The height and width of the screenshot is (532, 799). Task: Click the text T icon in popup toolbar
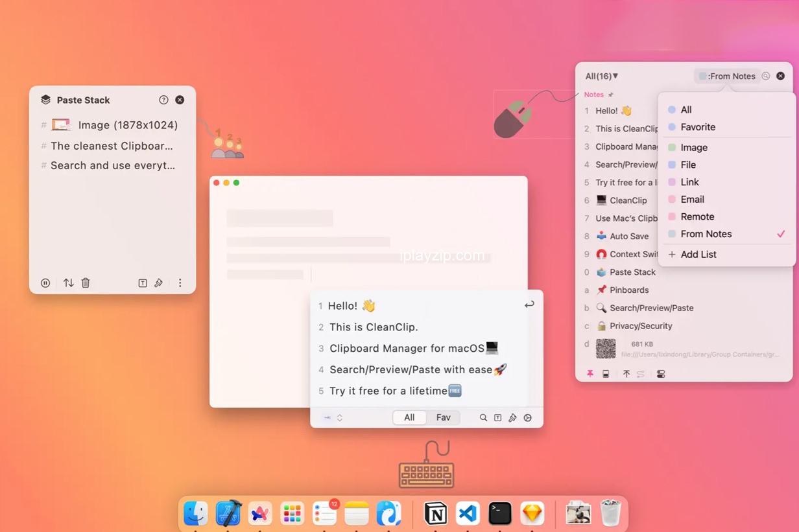(498, 418)
